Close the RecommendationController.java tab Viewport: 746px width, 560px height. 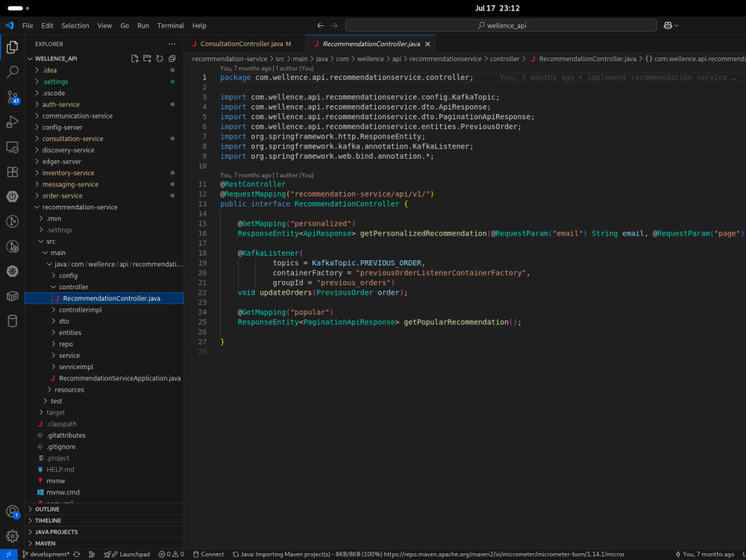[427, 44]
